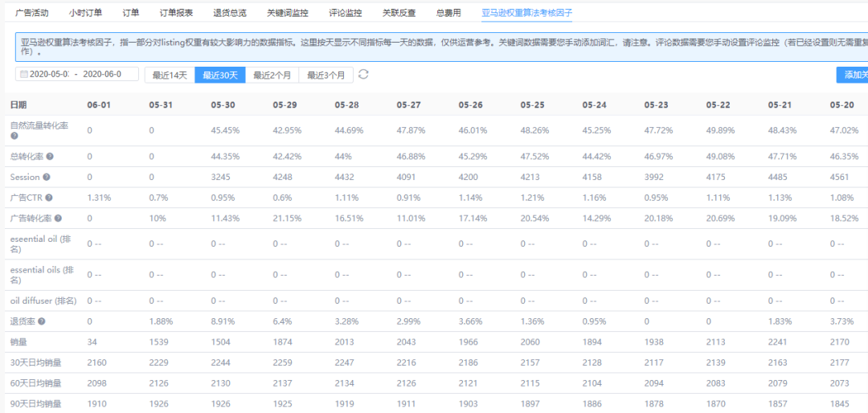Select 最近30天 range button

[220, 75]
